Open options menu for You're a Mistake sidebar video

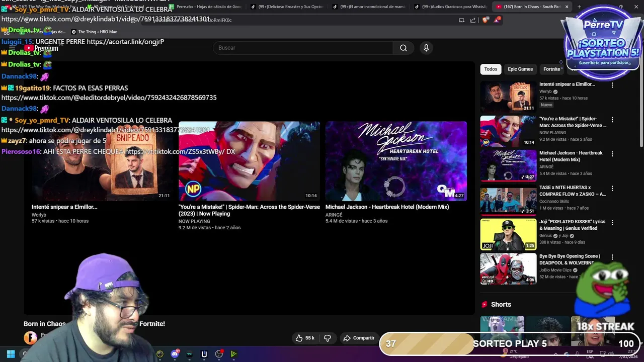[612, 120]
